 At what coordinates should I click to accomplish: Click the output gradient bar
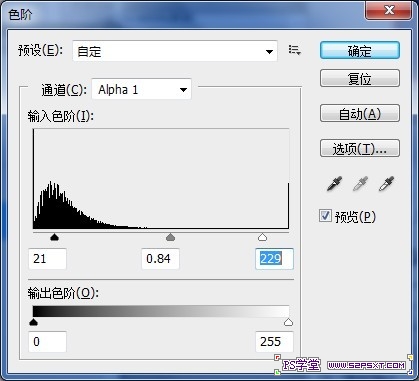[161, 311]
